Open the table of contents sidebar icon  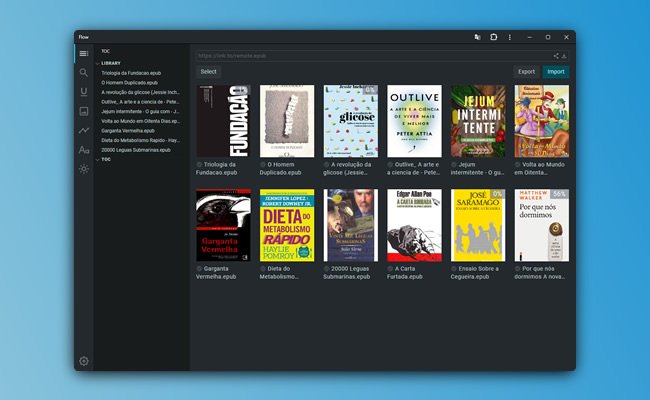84,53
